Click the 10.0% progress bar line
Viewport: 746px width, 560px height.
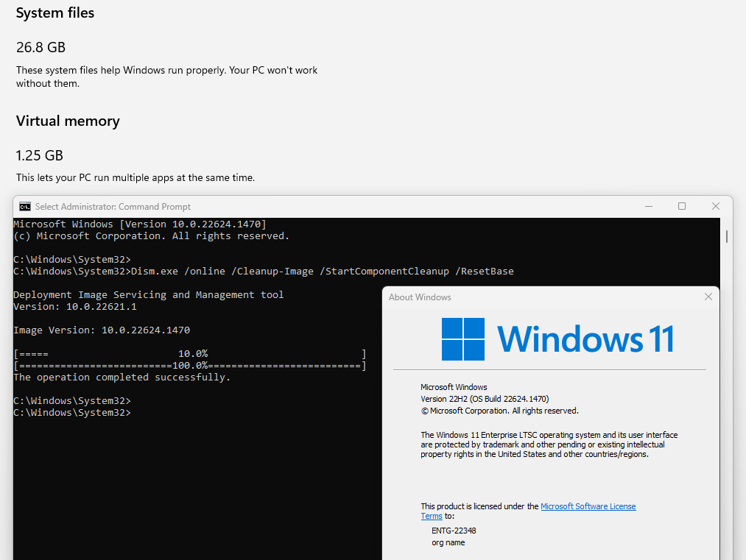coord(190,354)
